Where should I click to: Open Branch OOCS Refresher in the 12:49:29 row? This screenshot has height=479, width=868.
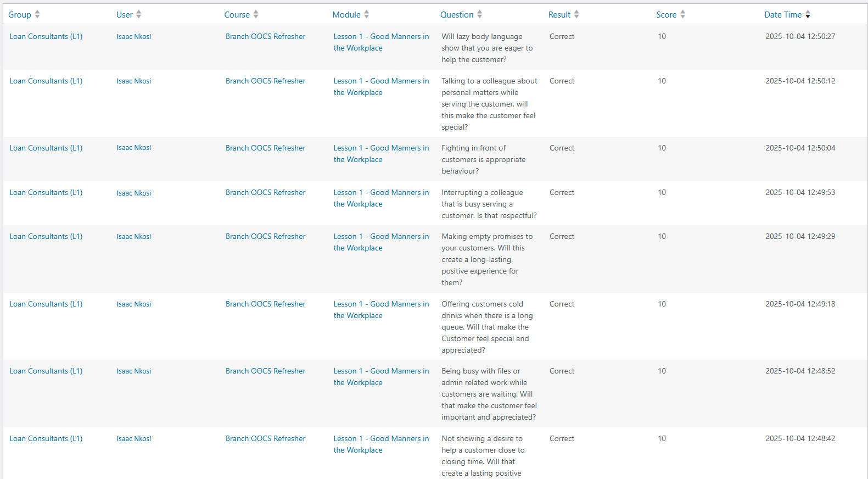pos(265,237)
